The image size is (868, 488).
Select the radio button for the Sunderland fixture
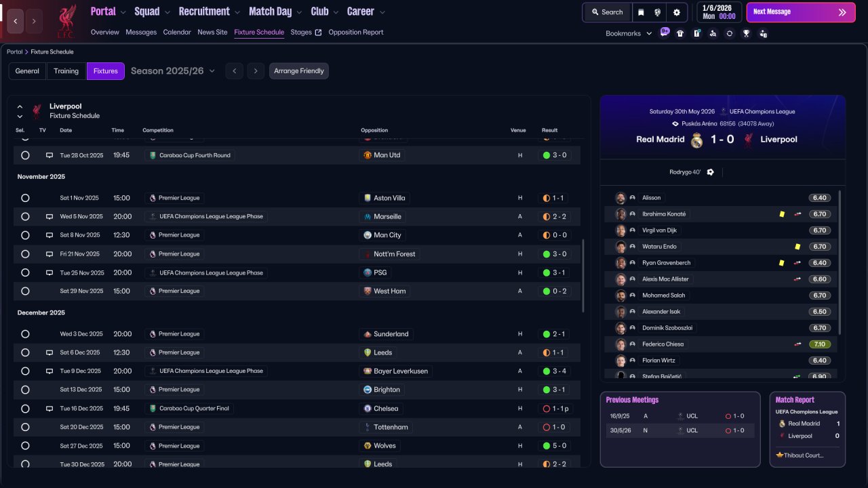pyautogui.click(x=25, y=334)
